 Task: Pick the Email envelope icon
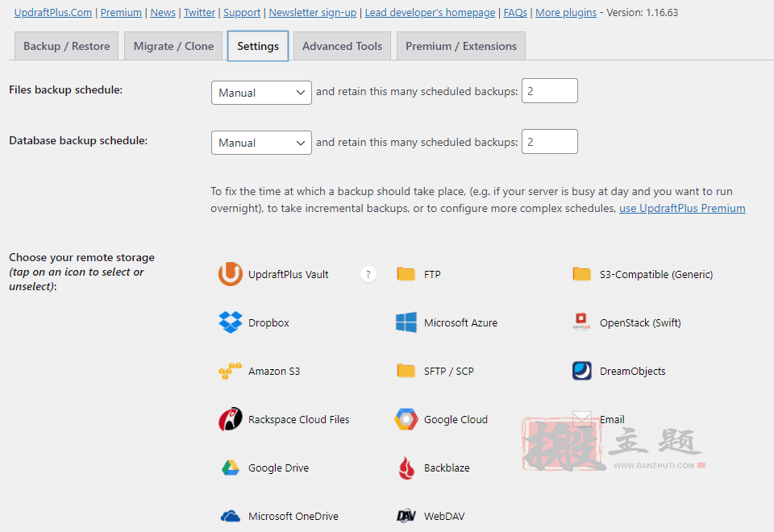[582, 419]
